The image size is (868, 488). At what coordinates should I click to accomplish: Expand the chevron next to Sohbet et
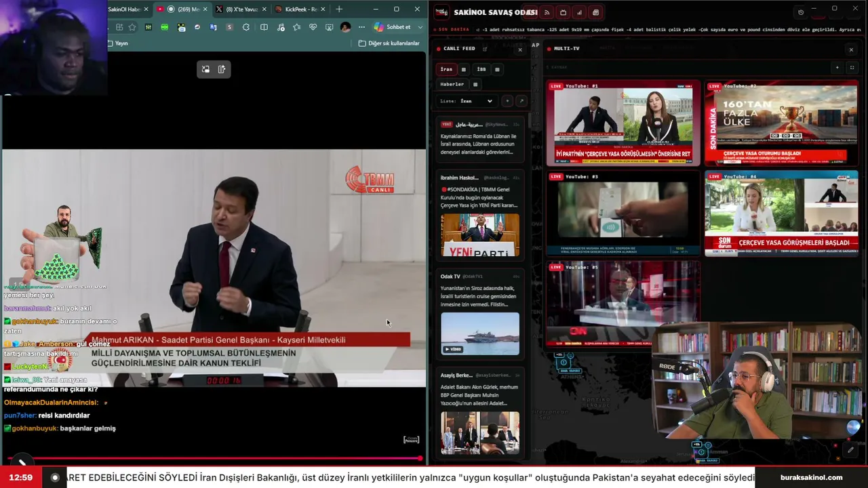(420, 27)
